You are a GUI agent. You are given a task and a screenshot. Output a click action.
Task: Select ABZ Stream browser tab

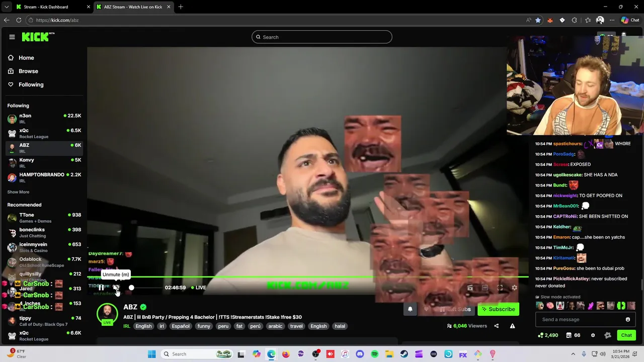pos(133,7)
